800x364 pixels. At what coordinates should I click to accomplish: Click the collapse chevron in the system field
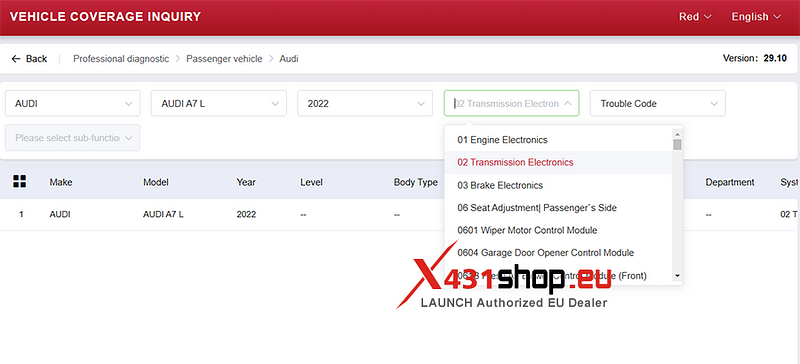(x=568, y=104)
